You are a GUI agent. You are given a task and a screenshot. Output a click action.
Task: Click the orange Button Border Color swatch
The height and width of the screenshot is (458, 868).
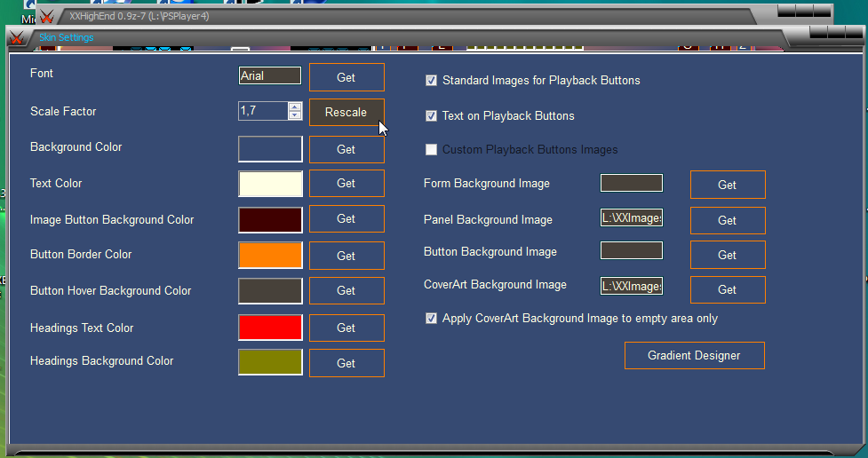271,255
